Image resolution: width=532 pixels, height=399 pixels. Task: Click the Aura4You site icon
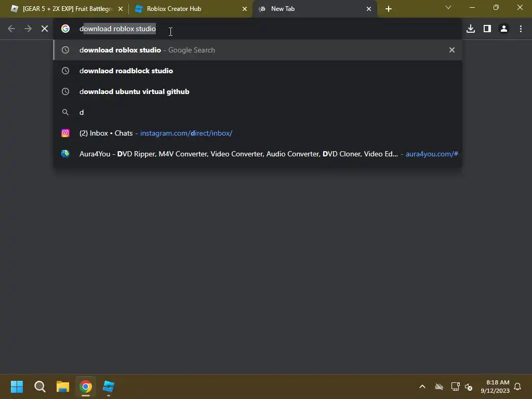[65, 154]
